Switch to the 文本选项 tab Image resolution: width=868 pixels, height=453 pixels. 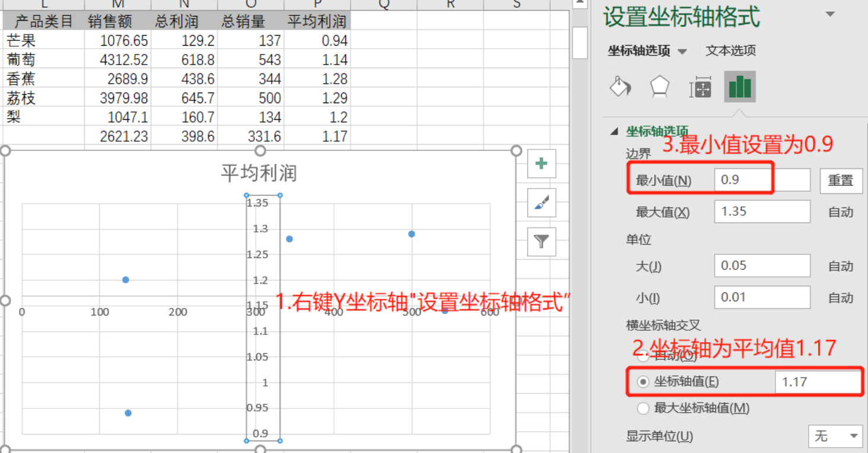tap(731, 51)
